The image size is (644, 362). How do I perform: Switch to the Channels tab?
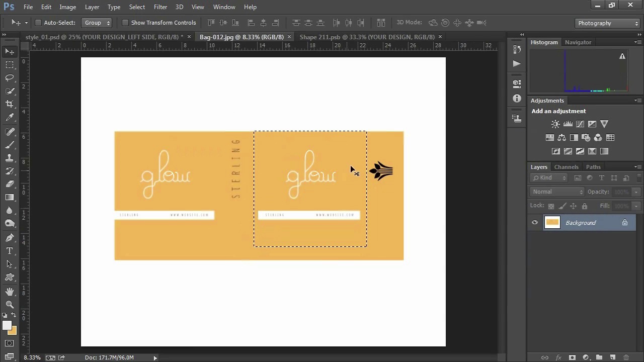tap(566, 167)
